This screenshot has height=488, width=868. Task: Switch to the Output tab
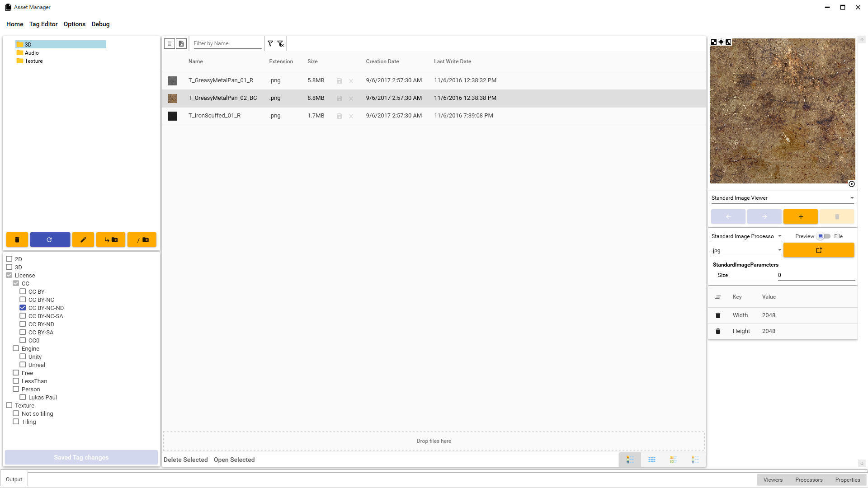coord(14,479)
